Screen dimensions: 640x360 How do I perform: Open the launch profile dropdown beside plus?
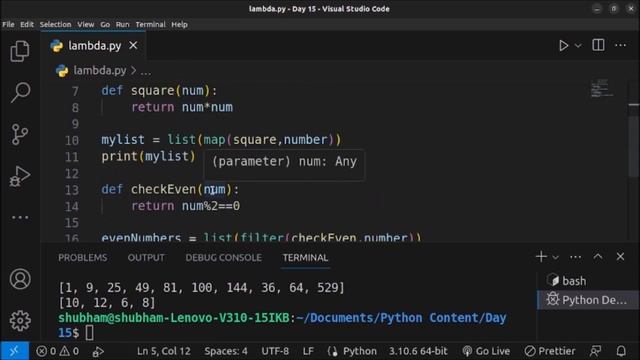click(556, 257)
